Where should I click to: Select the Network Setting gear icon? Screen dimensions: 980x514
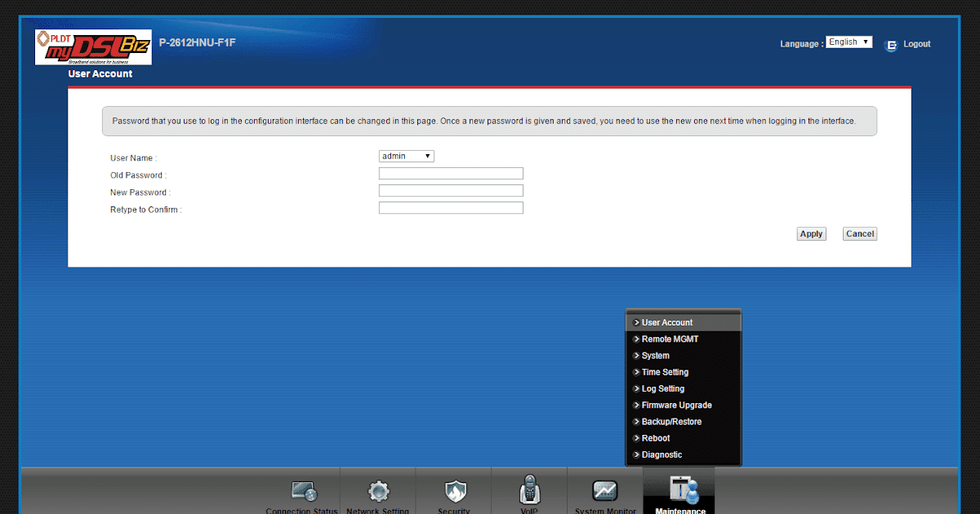(377, 491)
